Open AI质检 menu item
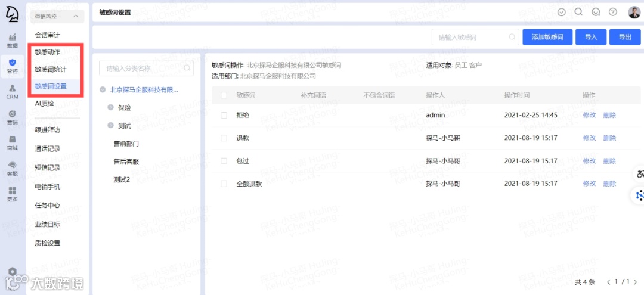644x295 pixels. 44,103
